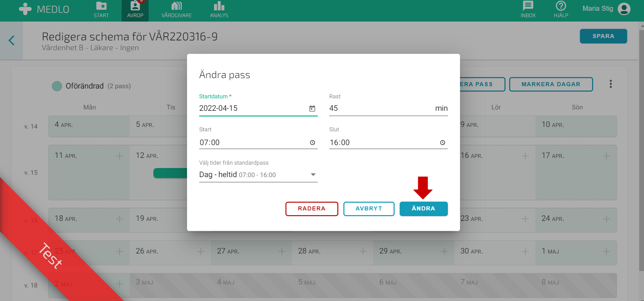Add a pass on 2 MAJ with plus
The height and width of the screenshot is (301, 644).
(120, 284)
